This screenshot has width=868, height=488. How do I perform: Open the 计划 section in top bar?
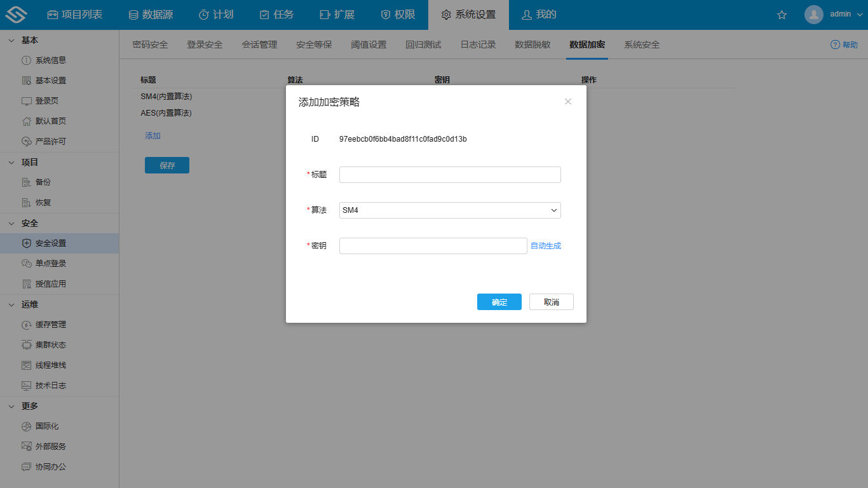(216, 13)
